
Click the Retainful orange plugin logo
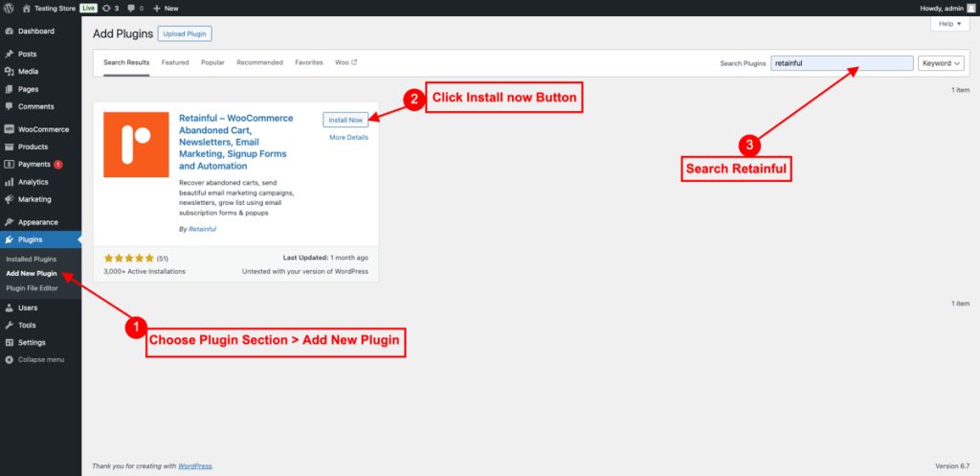click(x=136, y=145)
